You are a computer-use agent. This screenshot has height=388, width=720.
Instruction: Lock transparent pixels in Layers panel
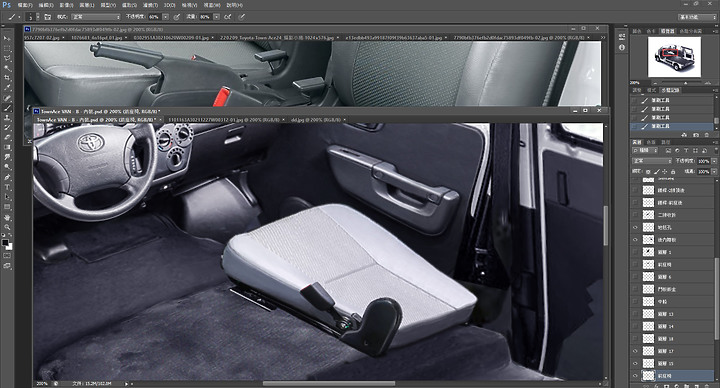pos(647,172)
